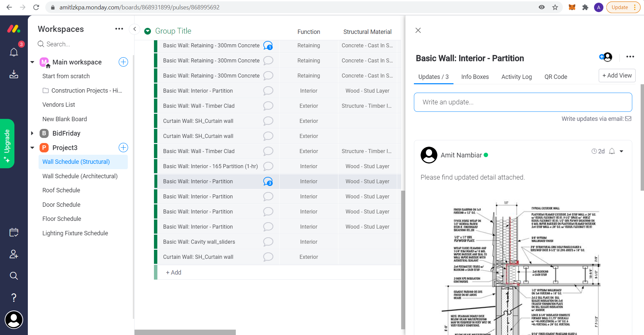Click the invite members icon
The width and height of the screenshot is (644, 335).
click(14, 254)
